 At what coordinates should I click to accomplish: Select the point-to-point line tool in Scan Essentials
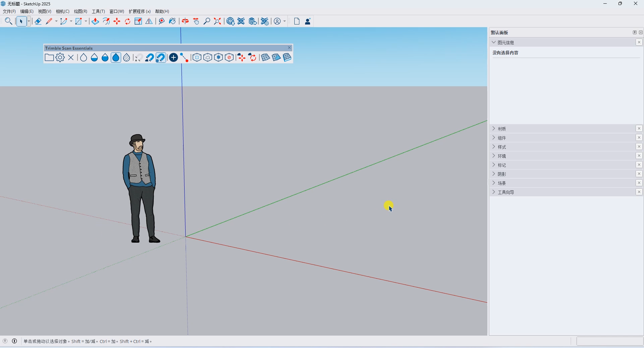coord(184,58)
